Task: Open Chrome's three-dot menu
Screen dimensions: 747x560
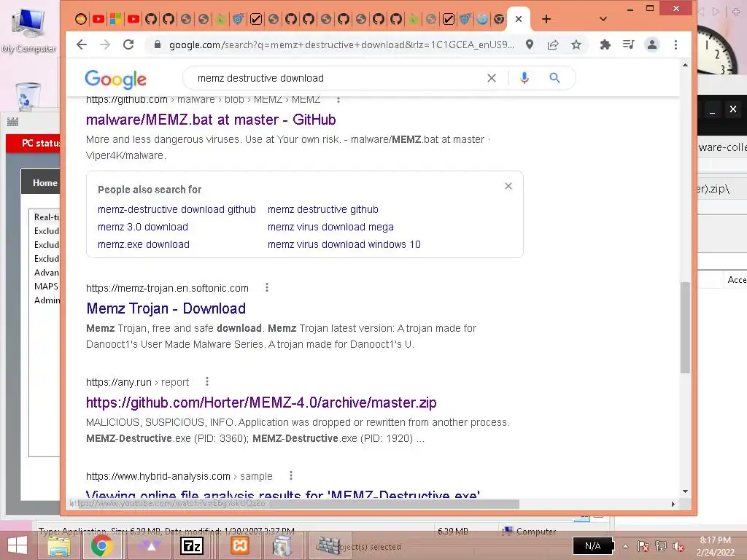Action: [676, 44]
